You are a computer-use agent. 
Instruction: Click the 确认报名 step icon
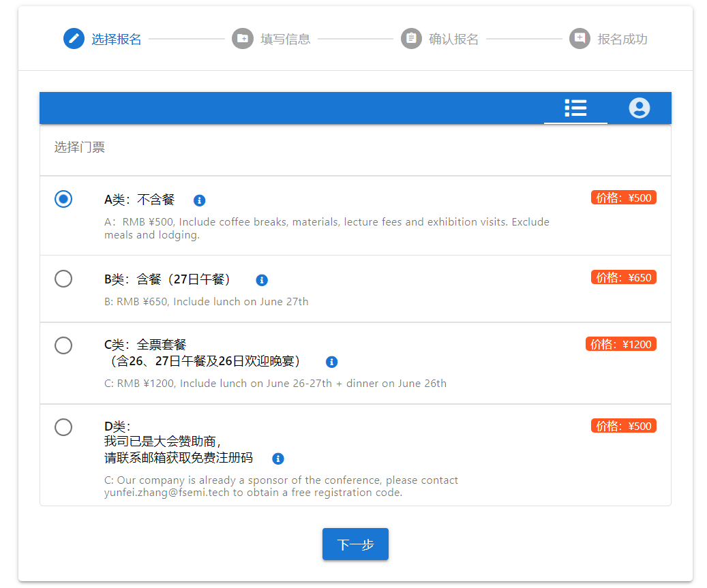[411, 38]
